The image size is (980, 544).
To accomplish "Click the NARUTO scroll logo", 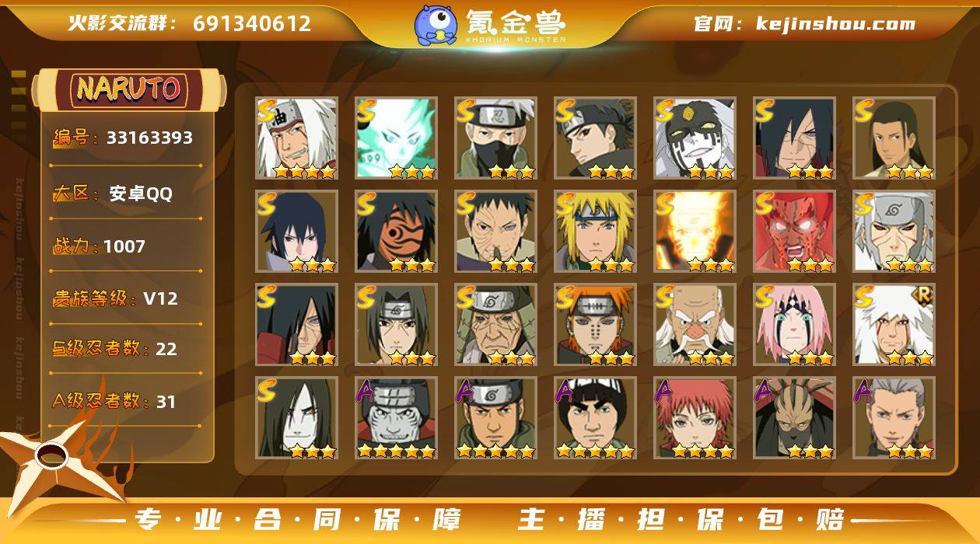I will pyautogui.click(x=130, y=89).
